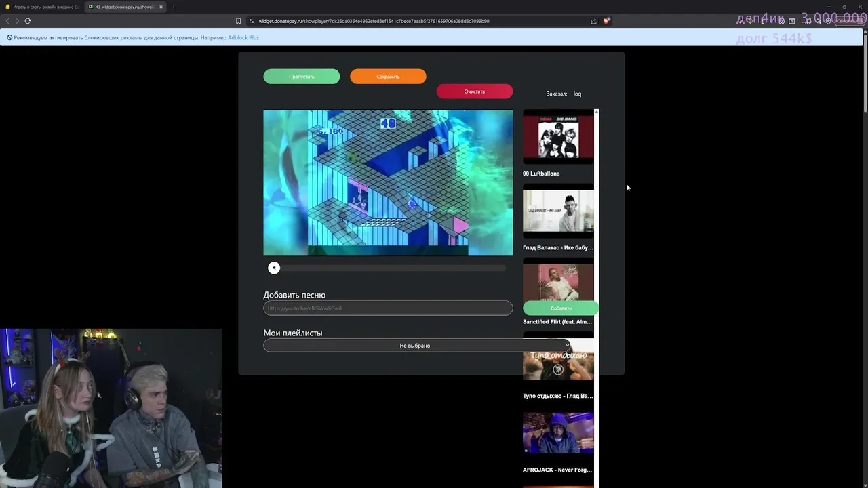Click the address bar URL

[x=374, y=21]
